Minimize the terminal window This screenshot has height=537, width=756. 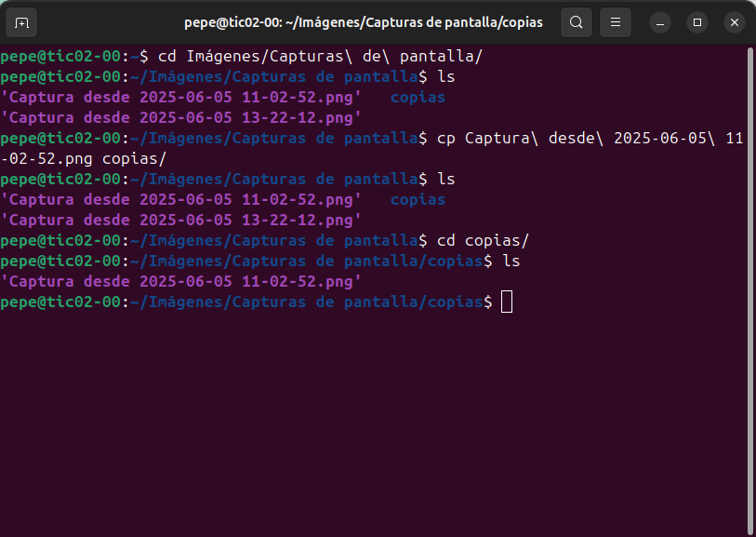pyautogui.click(x=659, y=21)
